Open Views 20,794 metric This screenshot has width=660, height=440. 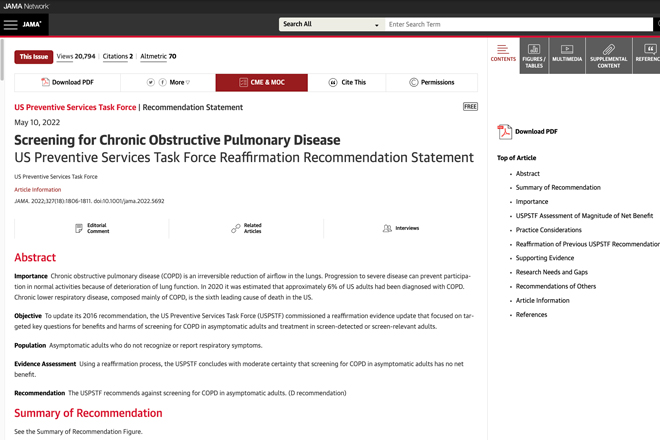pyautogui.click(x=76, y=56)
